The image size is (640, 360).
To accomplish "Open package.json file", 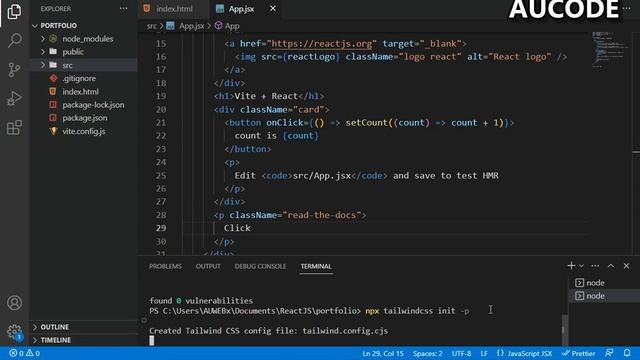I will (83, 118).
